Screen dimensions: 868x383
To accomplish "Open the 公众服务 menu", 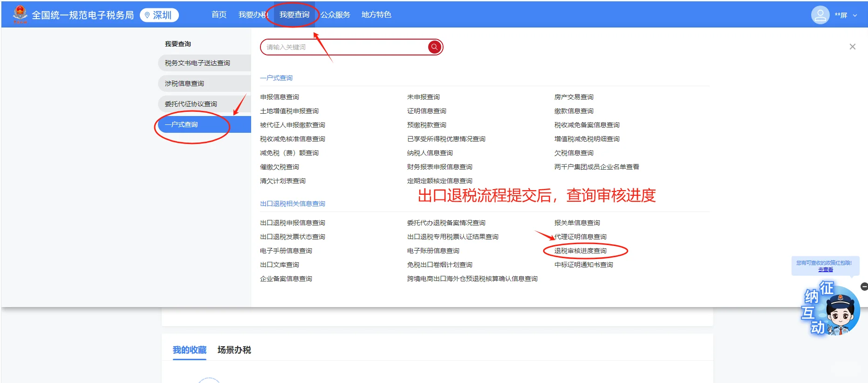I will click(335, 15).
